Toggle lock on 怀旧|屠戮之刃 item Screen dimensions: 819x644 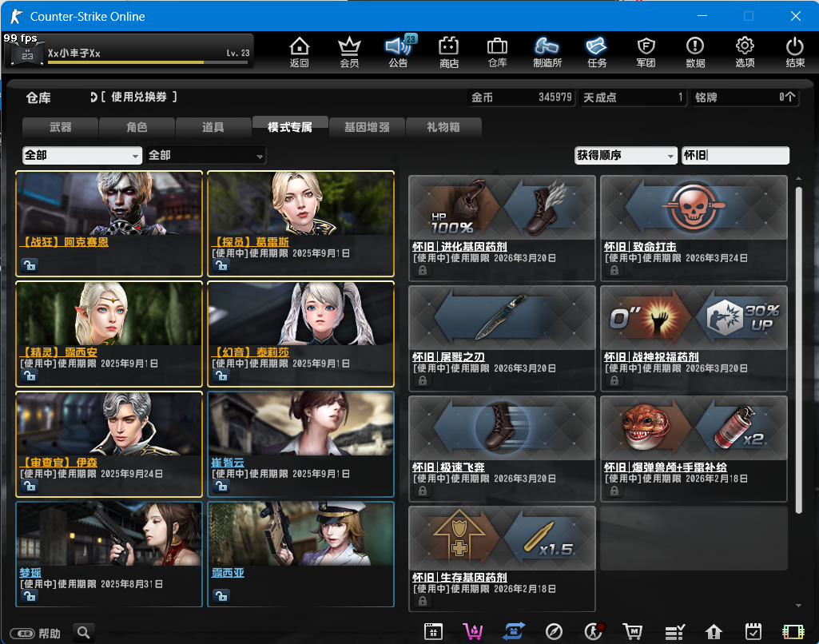point(423,380)
